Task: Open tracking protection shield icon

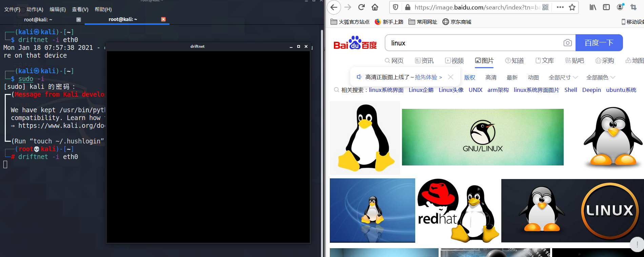Action: coord(395,7)
